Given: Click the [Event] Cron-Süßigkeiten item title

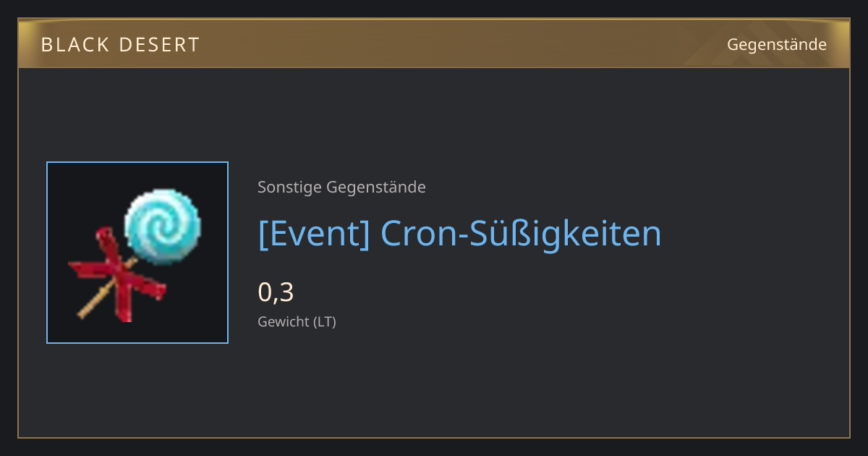Looking at the screenshot, I should pos(459,234).
